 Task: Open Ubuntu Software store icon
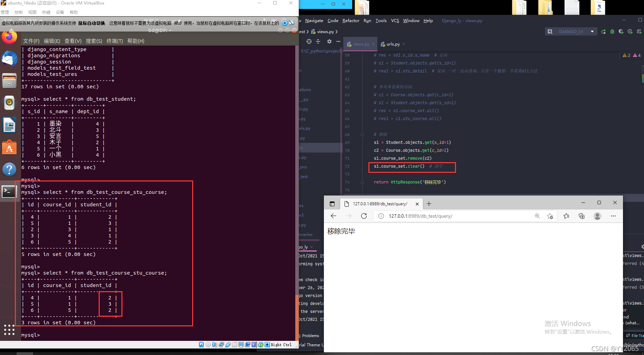9,147
